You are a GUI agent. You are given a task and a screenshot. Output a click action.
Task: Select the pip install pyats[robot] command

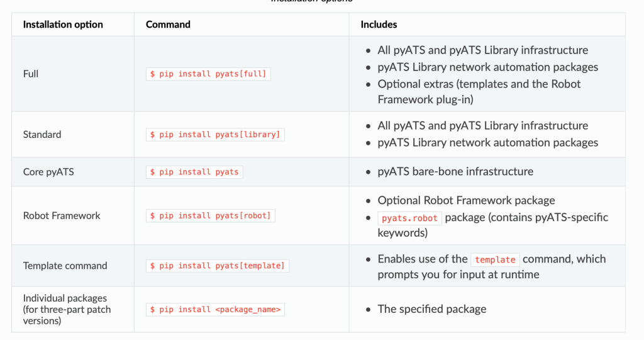tap(210, 215)
